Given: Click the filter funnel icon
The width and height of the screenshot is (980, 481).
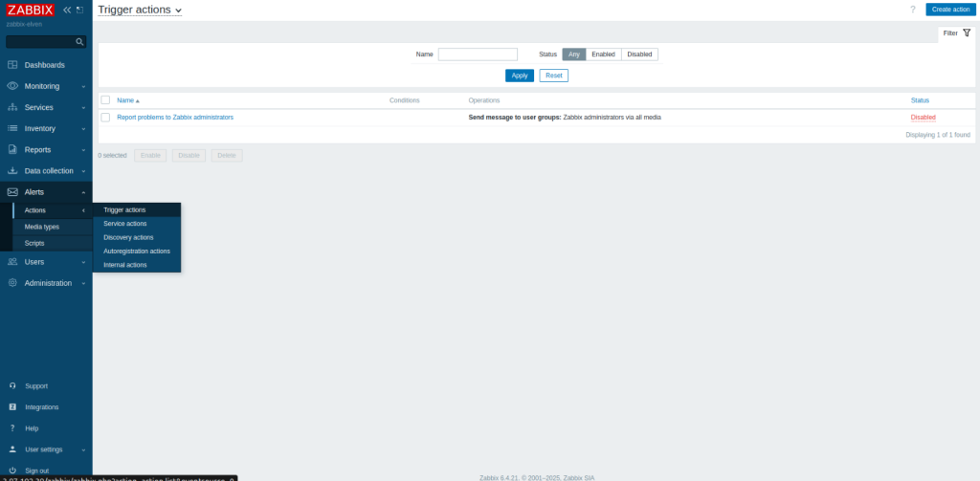Looking at the screenshot, I should pos(967,33).
